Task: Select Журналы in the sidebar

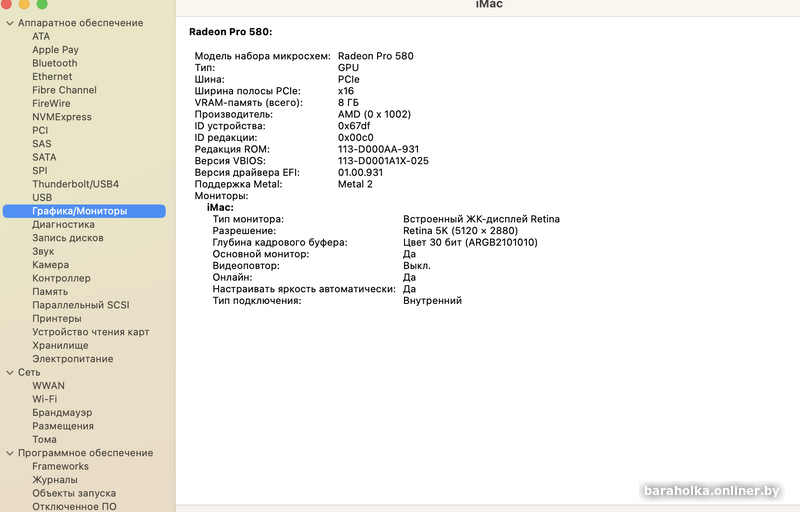Action: [x=55, y=479]
